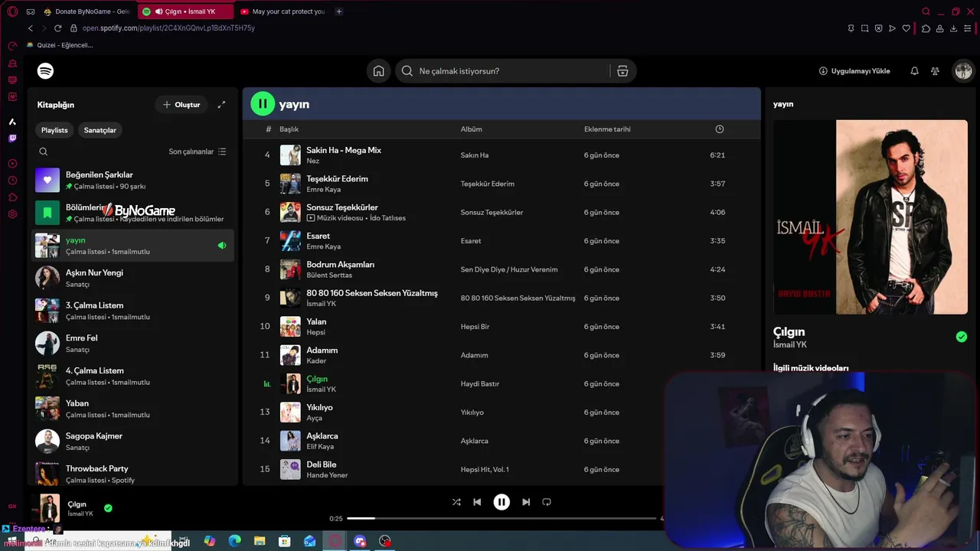Open notifications bell in Spotify header
The image size is (980, 551).
pyautogui.click(x=914, y=71)
